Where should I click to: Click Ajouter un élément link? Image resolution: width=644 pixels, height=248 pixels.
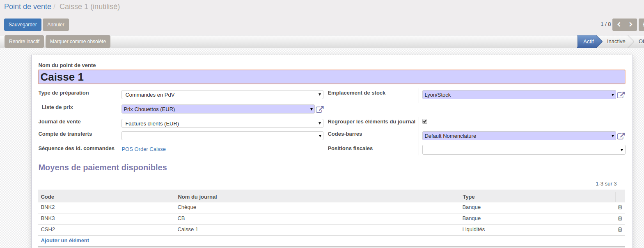click(x=65, y=241)
